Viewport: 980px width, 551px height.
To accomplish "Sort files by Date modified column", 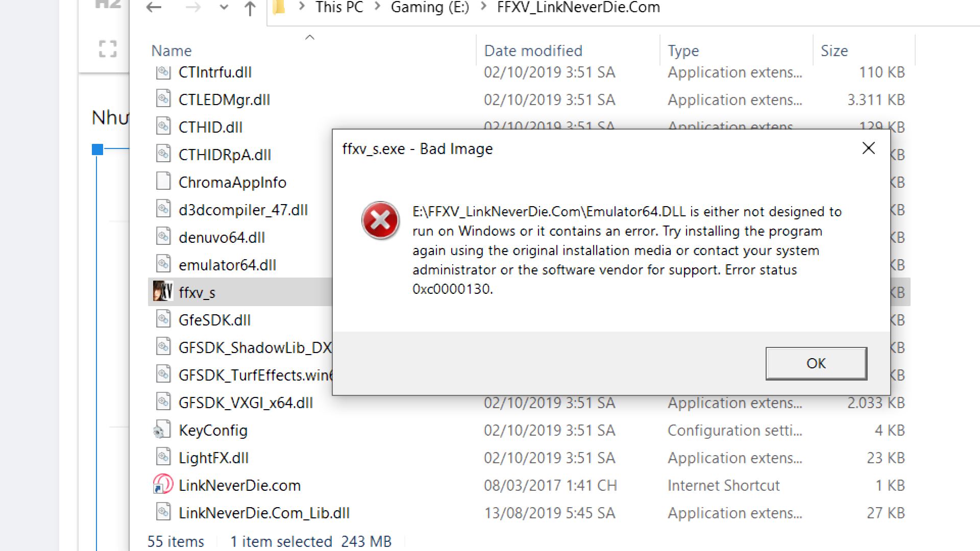I will pyautogui.click(x=533, y=50).
